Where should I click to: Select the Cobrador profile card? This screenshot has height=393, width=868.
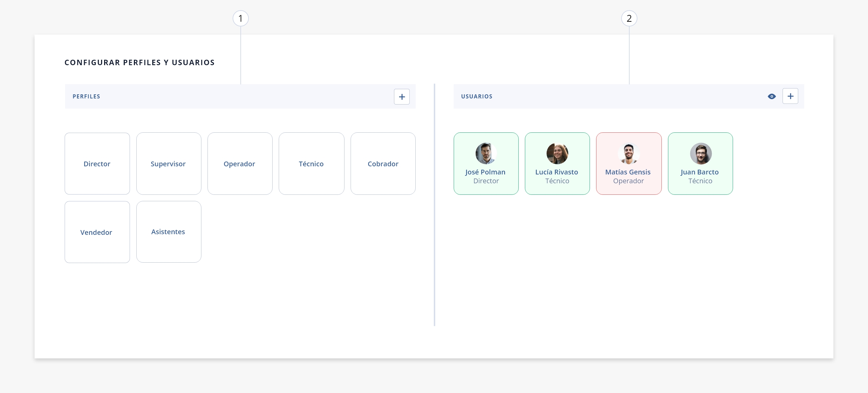click(383, 164)
